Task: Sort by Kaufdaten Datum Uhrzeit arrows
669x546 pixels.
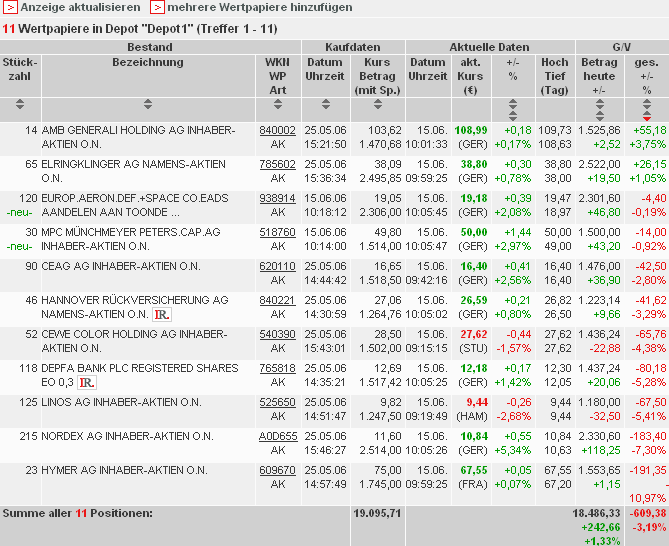Action: (326, 104)
